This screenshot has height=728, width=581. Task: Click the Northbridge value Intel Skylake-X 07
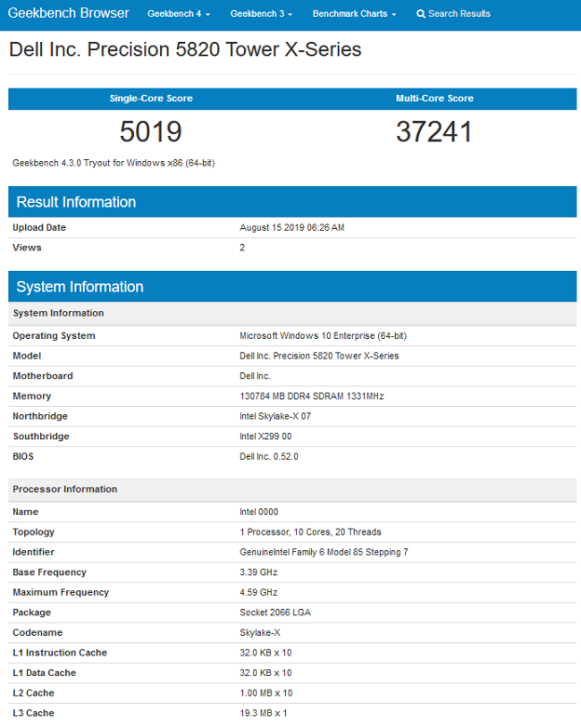click(x=275, y=416)
